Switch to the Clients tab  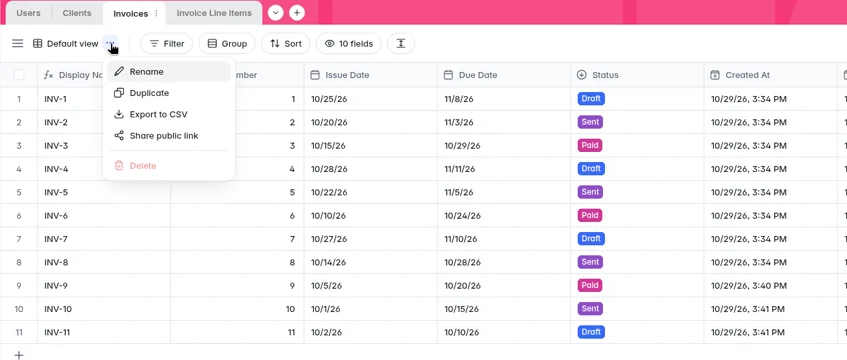pyautogui.click(x=77, y=13)
